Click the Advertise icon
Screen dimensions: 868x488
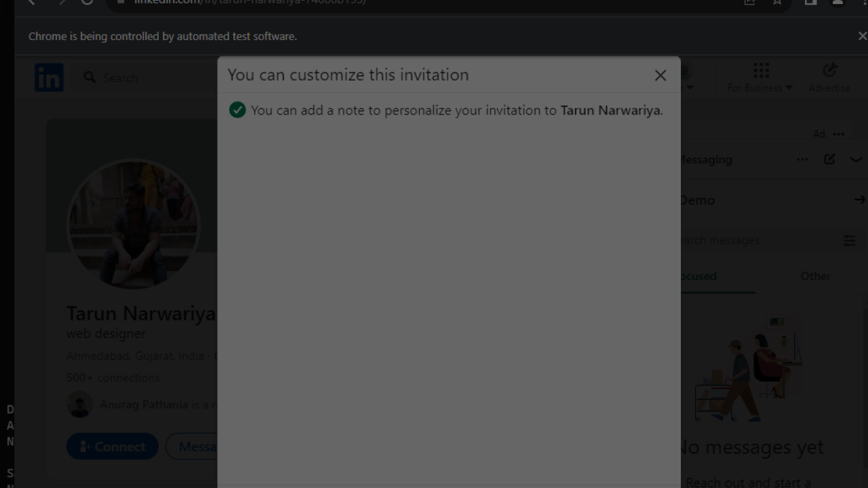(829, 69)
